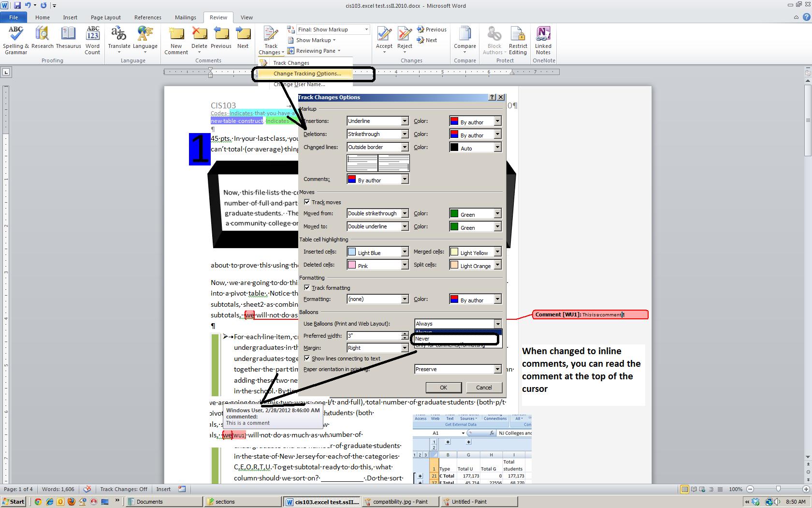Screen dimensions: 812x508
Task: Go to the Previous comment
Action: coord(221,38)
